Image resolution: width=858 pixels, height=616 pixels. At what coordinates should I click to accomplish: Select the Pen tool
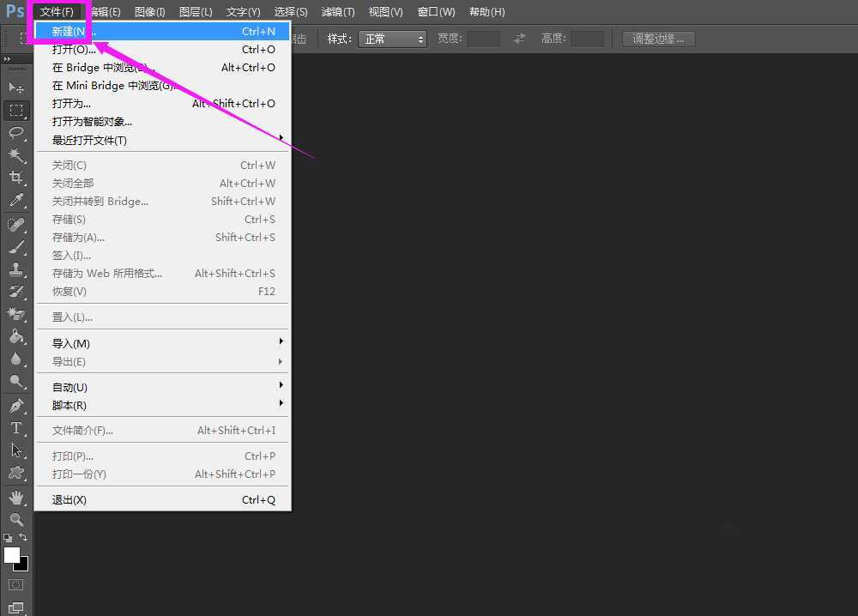pos(15,406)
